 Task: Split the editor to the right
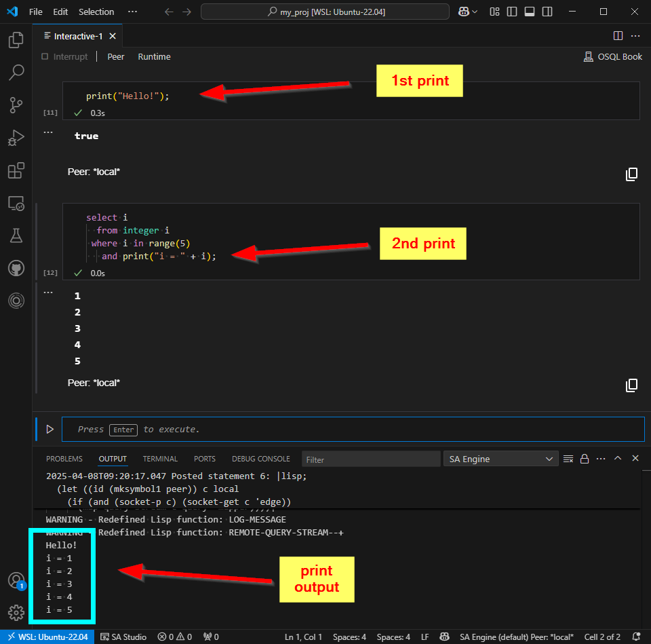coord(618,36)
